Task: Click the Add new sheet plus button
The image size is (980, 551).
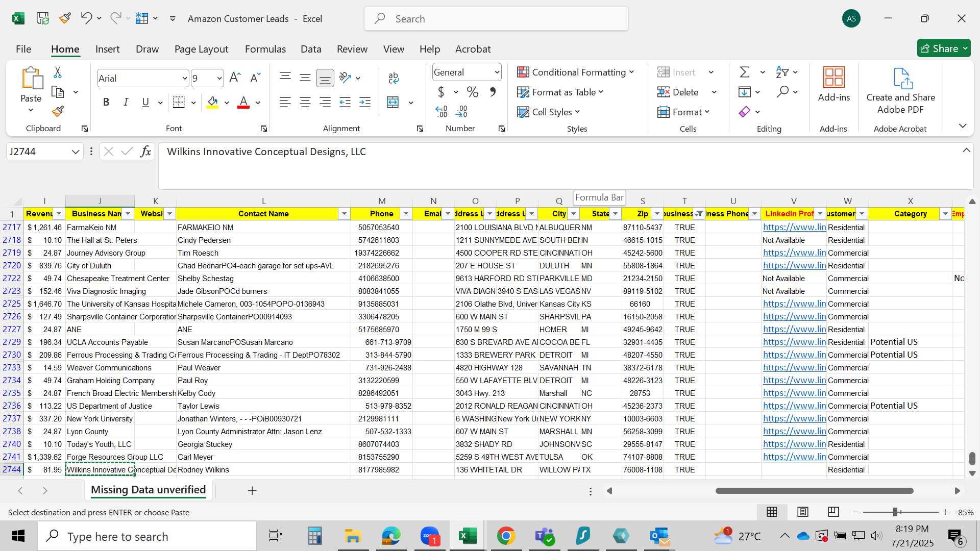Action: pyautogui.click(x=252, y=491)
